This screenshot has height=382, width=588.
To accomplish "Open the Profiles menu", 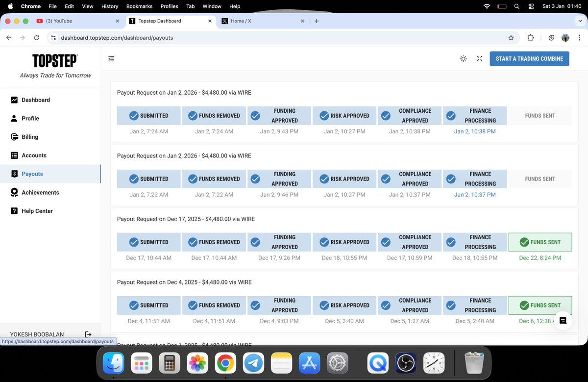I will [169, 6].
